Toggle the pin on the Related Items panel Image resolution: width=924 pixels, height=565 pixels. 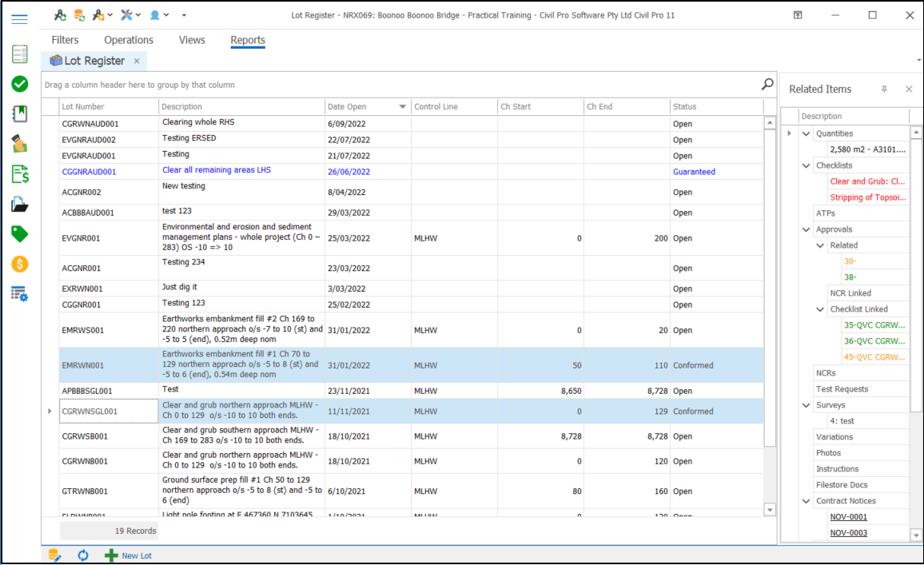(x=884, y=89)
